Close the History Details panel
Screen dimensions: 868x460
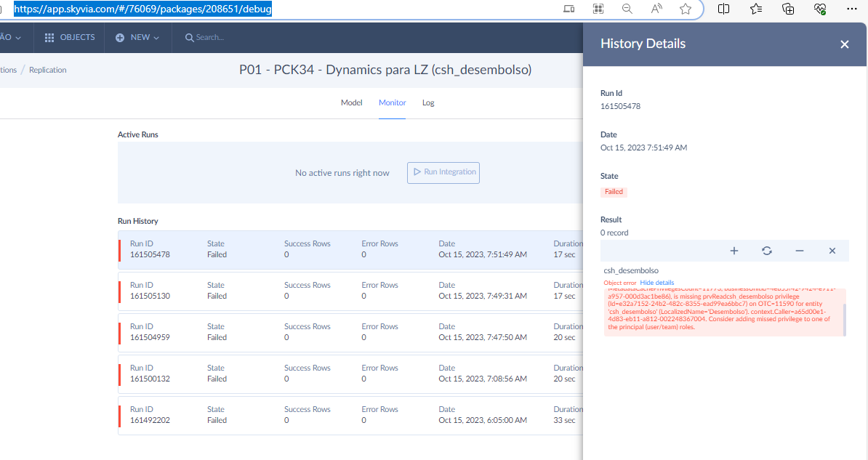pyautogui.click(x=844, y=44)
